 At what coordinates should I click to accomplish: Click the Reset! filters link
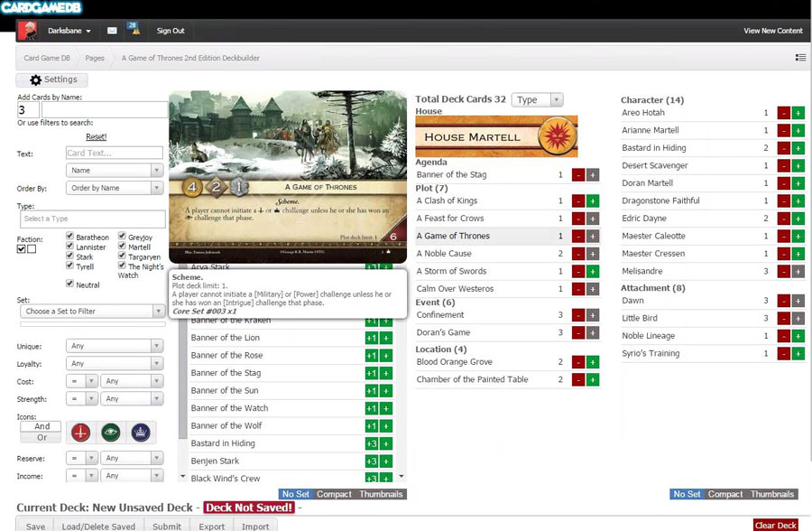pos(97,137)
